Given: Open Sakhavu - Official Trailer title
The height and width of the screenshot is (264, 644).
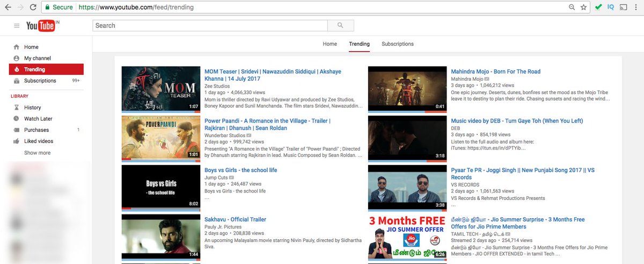Looking at the screenshot, I should point(235,219).
